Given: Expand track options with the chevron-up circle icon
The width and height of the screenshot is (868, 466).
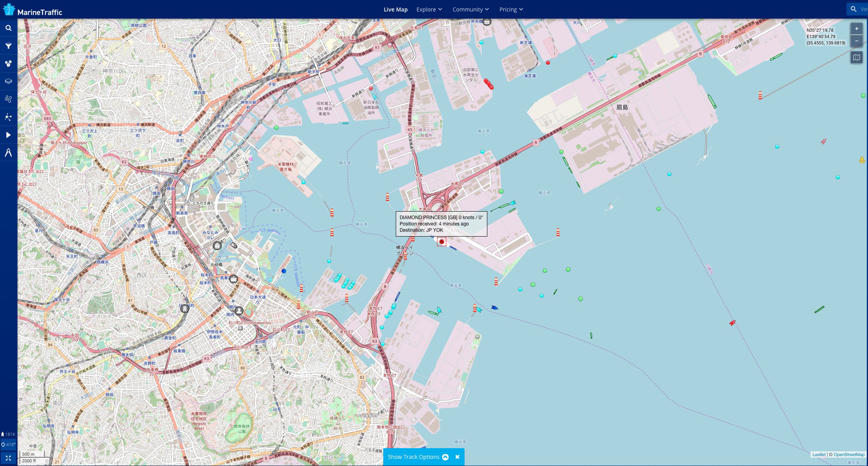Looking at the screenshot, I should tap(445, 457).
